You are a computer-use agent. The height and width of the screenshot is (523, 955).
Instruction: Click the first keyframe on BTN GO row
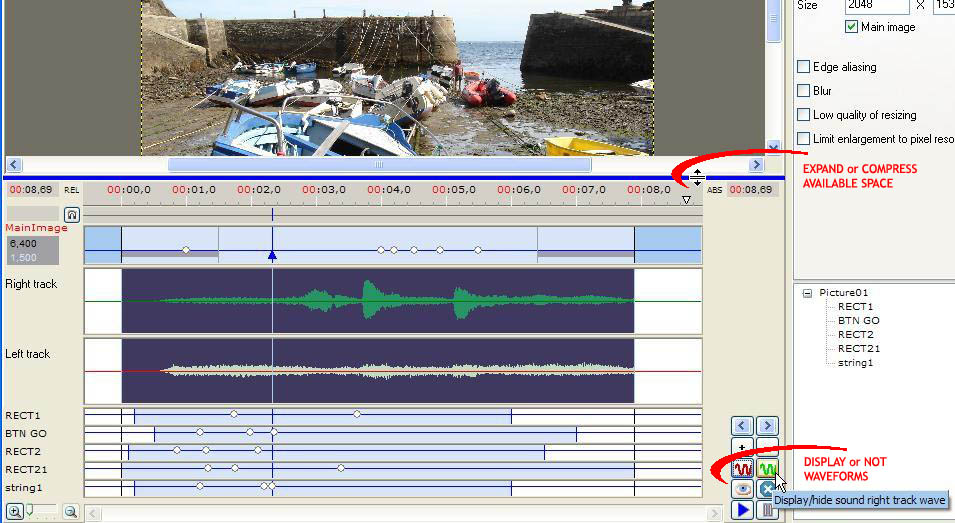coord(200,432)
